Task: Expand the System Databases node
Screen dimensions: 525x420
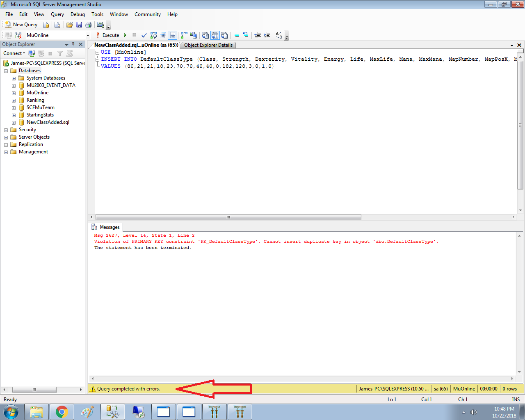Action: (x=14, y=78)
